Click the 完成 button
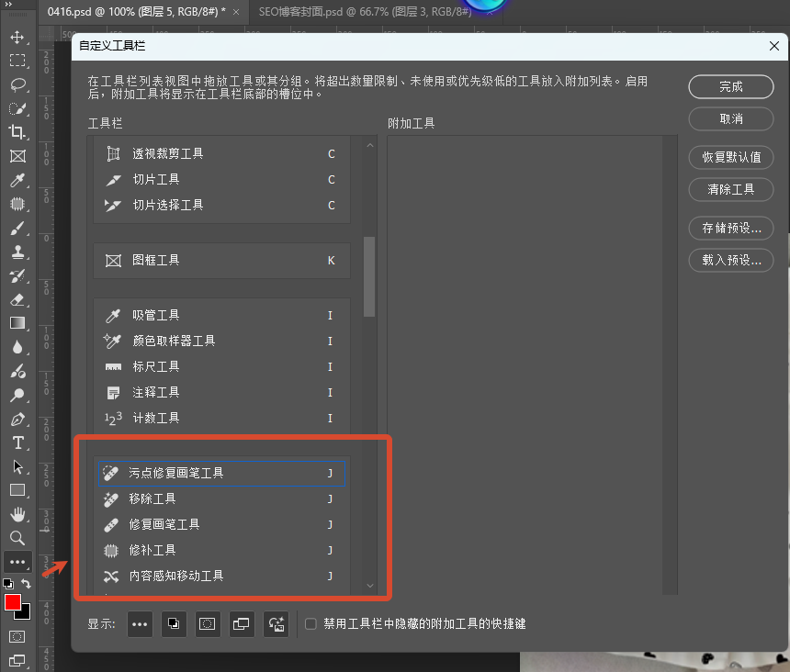 730,86
